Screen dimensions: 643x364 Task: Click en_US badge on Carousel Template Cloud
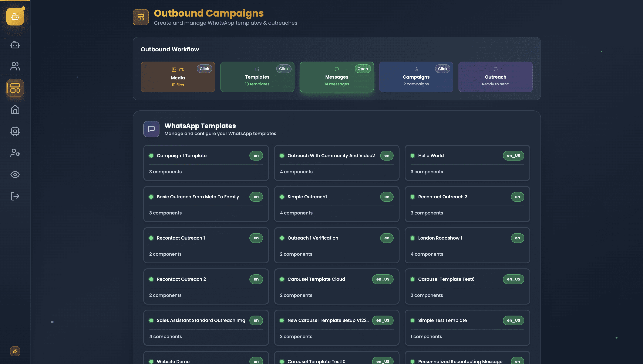click(x=383, y=279)
